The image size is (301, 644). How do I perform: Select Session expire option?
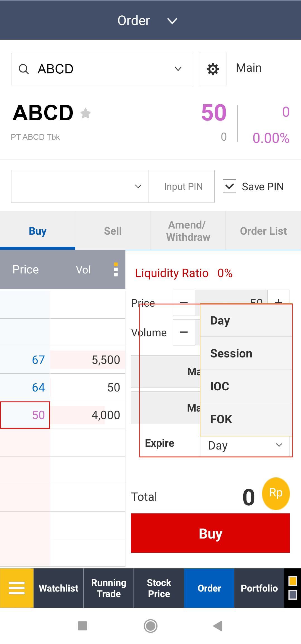click(246, 353)
